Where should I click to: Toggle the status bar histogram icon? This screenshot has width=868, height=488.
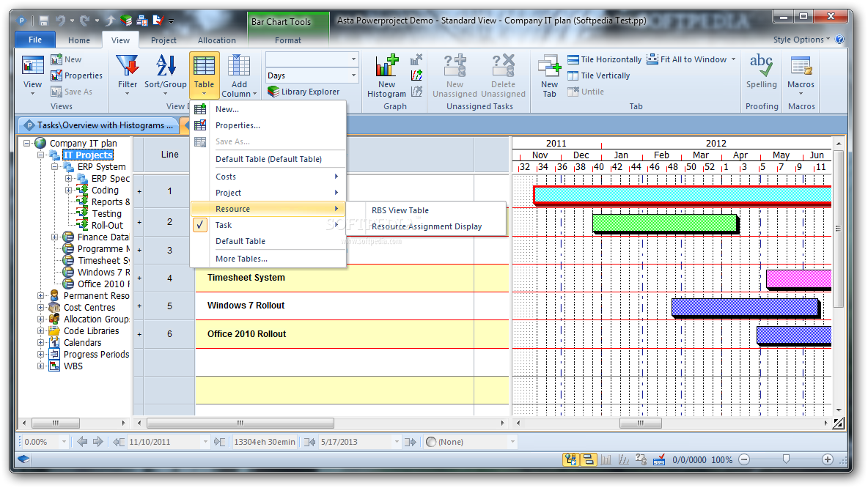(x=606, y=459)
